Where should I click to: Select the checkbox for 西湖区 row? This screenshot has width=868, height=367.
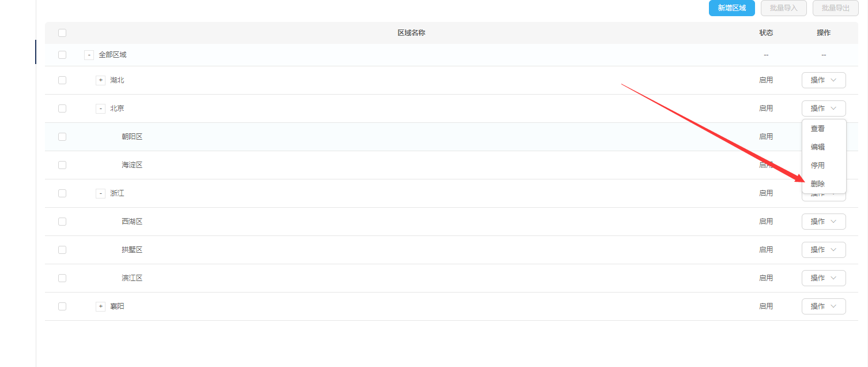coord(62,222)
